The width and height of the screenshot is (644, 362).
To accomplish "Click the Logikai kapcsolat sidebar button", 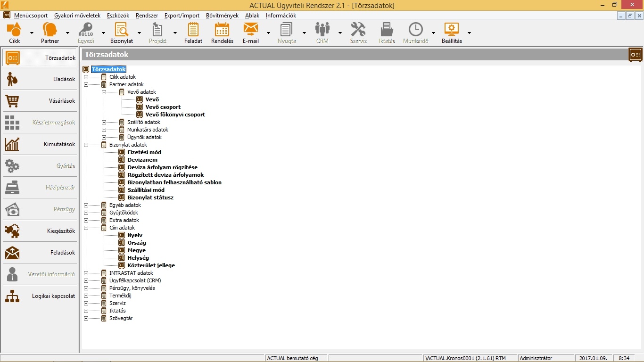I will click(x=40, y=296).
